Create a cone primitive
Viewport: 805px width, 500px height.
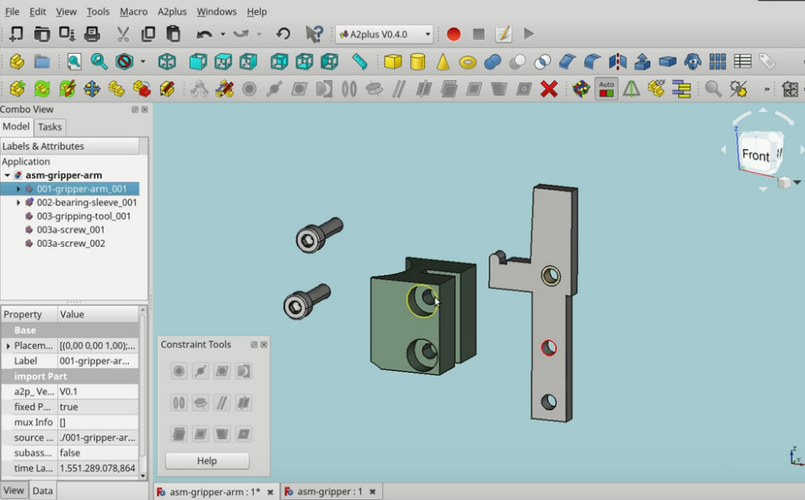point(443,62)
